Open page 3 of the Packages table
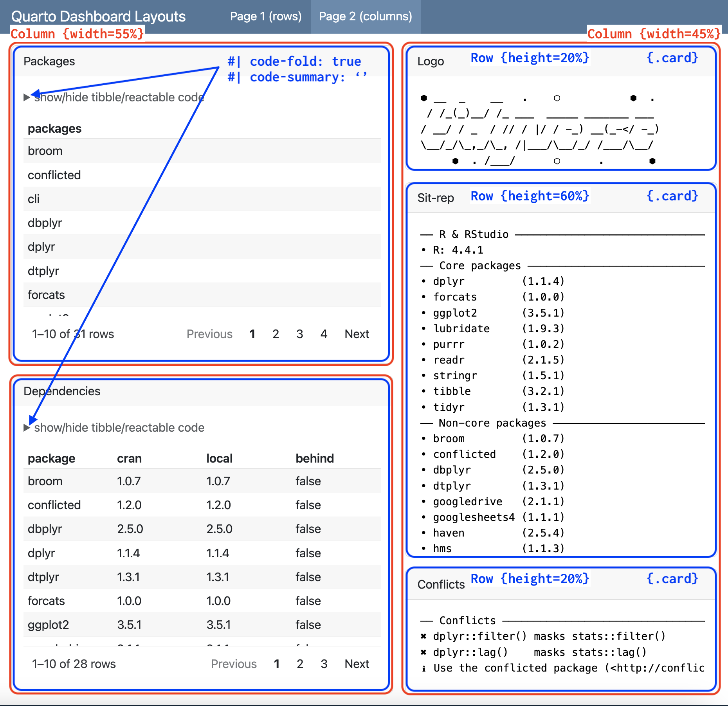The height and width of the screenshot is (706, 728). click(x=299, y=334)
